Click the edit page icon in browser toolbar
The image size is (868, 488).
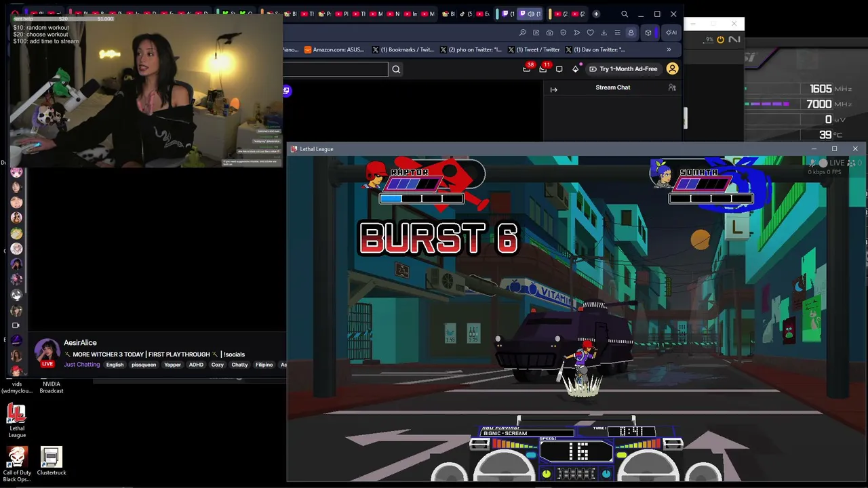pos(536,33)
